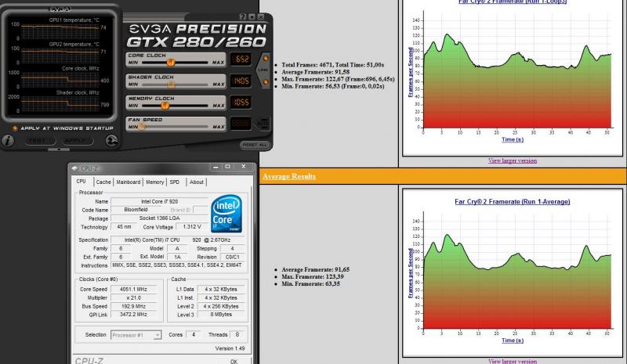
Task: Click the CPU-Z title bar icon
Action: pos(74,168)
